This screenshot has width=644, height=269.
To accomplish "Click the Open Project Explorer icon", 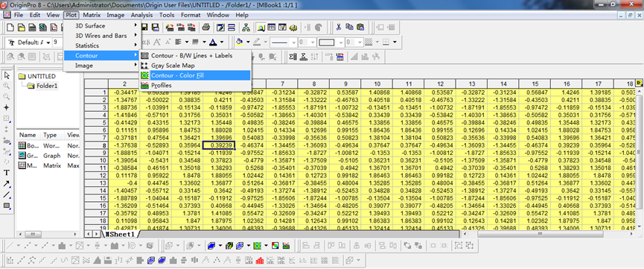I will (x=261, y=28).
